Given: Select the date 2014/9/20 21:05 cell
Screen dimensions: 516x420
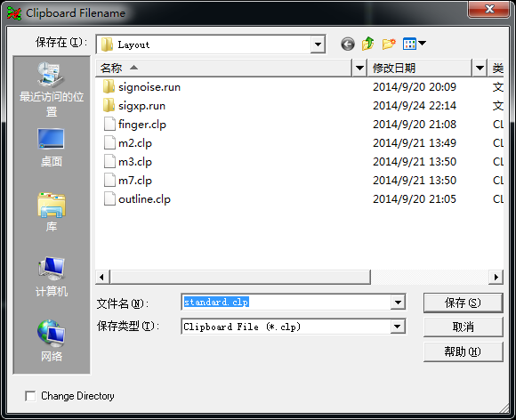Looking at the screenshot, I should pos(415,198).
